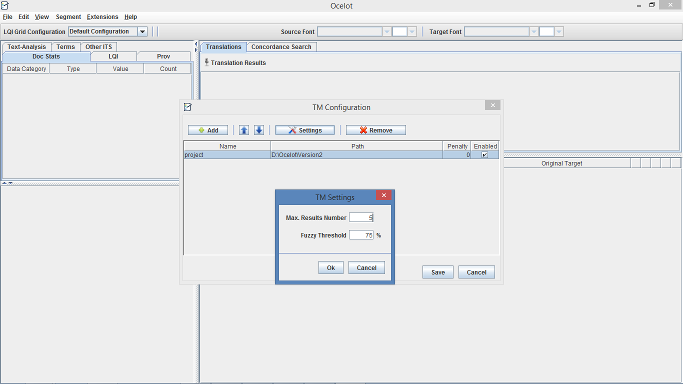Move the TM up with the arrow icon
683x384 pixels.
(244, 130)
